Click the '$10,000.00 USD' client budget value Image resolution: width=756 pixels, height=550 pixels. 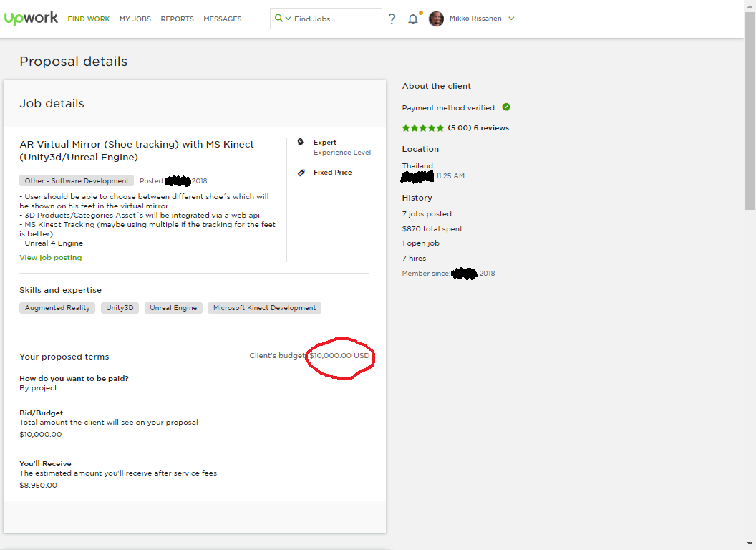coord(339,356)
